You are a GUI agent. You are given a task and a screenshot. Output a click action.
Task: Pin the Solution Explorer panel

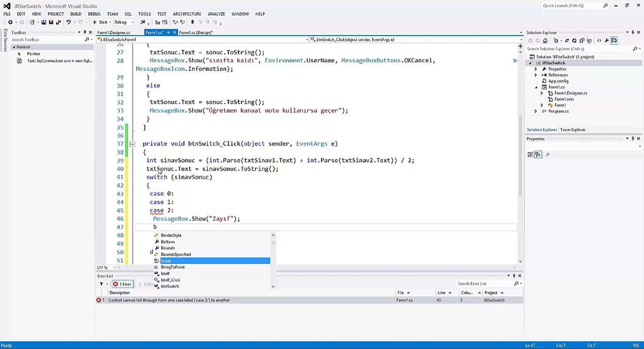(632, 32)
